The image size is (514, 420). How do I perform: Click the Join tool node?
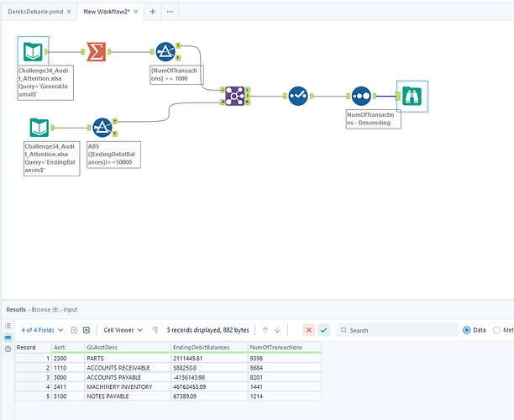(235, 96)
